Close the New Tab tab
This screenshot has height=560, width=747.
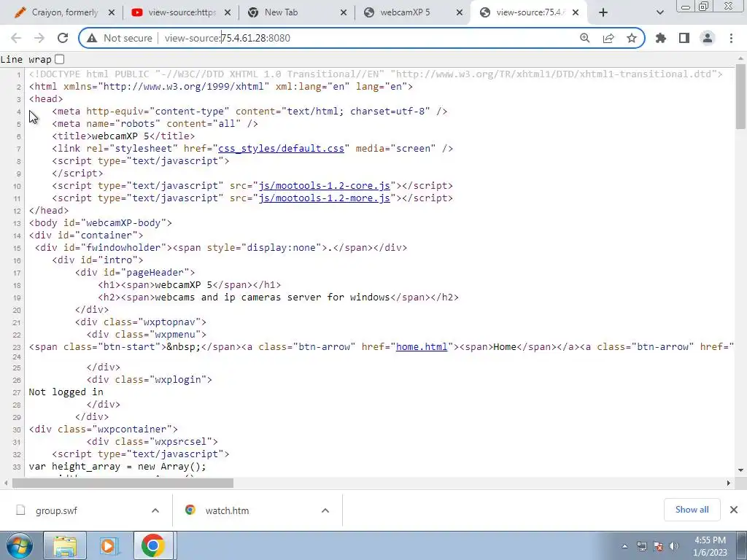click(x=344, y=12)
